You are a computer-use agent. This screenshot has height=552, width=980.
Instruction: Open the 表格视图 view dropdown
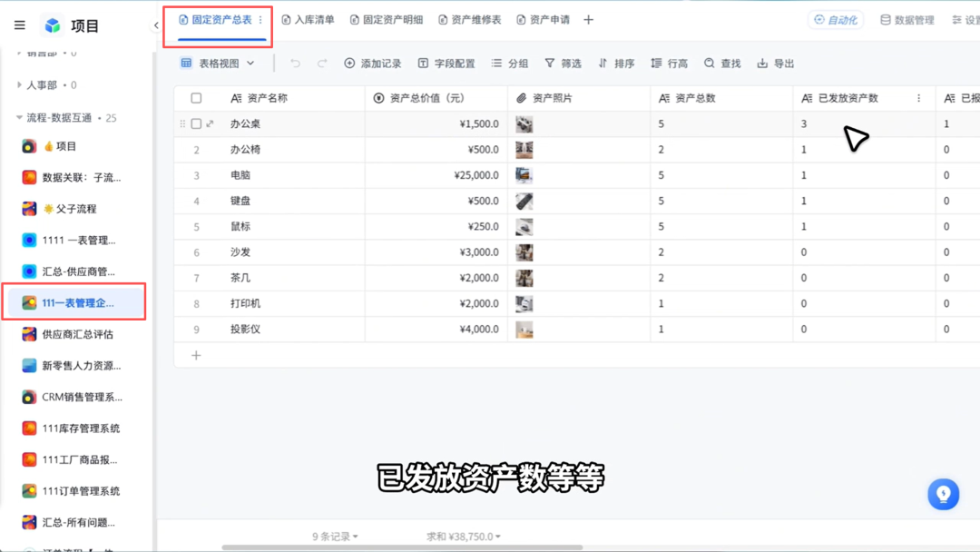pyautogui.click(x=218, y=64)
